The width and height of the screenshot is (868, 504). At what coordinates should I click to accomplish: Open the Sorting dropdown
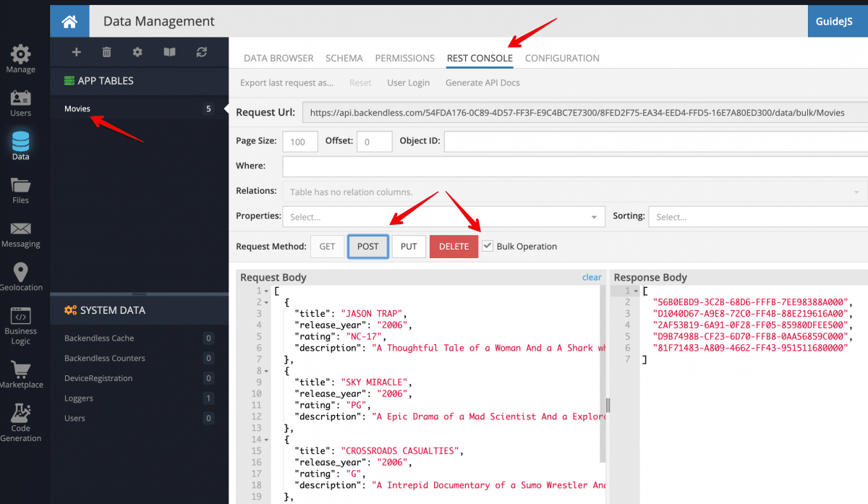(x=756, y=216)
